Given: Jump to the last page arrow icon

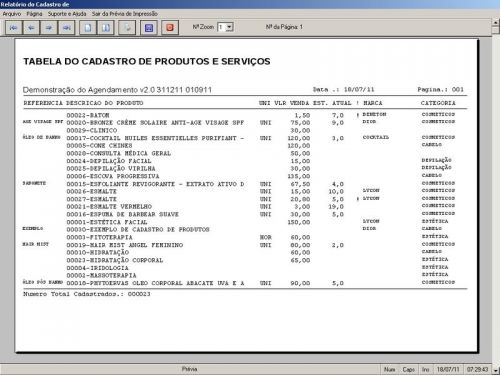Looking at the screenshot, I should (x=67, y=28).
